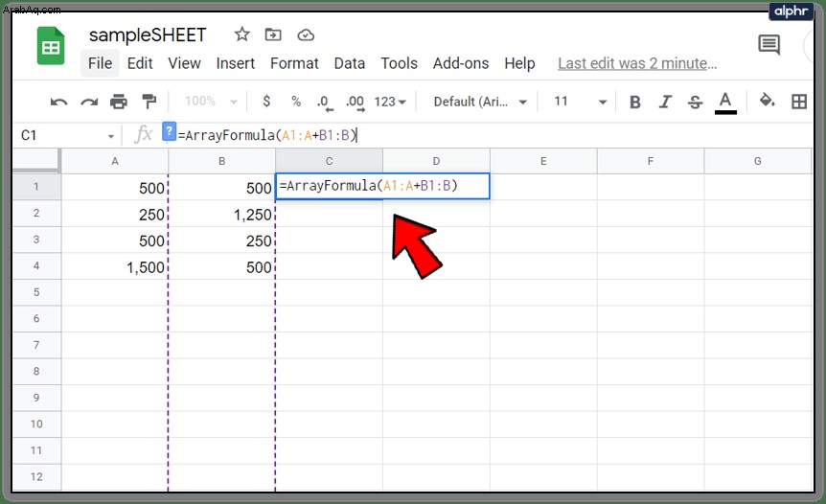Image resolution: width=826 pixels, height=504 pixels.
Task: Select cell B4 with value 500
Action: pyautogui.click(x=221, y=266)
